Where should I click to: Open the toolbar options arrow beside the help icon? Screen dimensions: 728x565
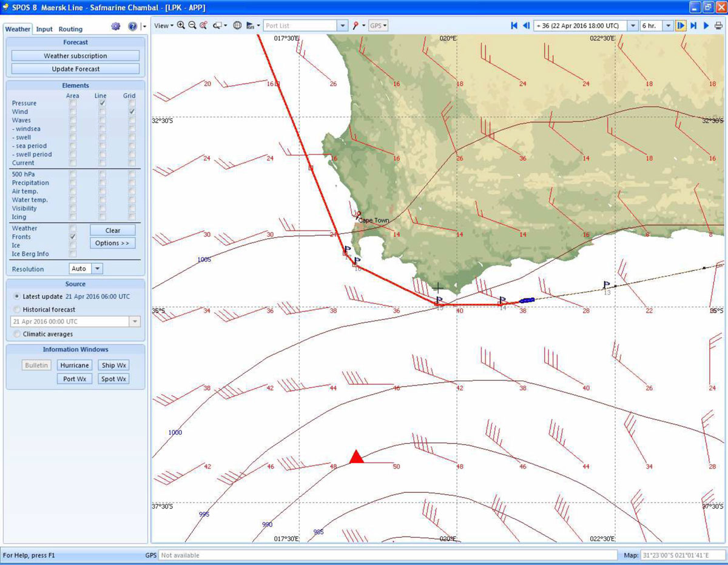click(x=143, y=27)
